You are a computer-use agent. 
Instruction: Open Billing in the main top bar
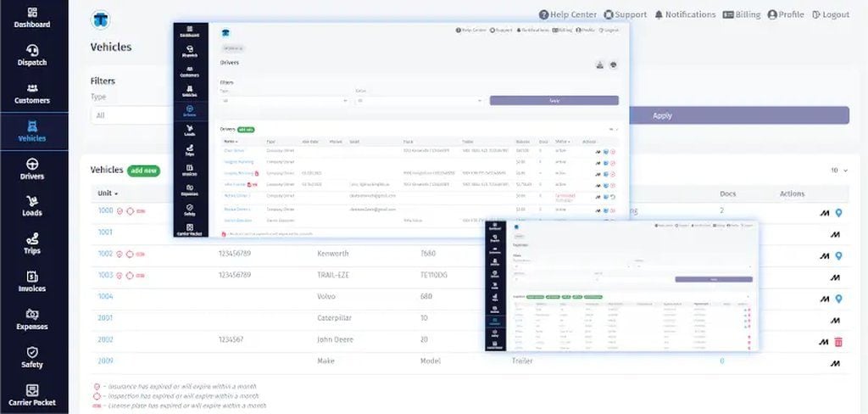coord(742,15)
